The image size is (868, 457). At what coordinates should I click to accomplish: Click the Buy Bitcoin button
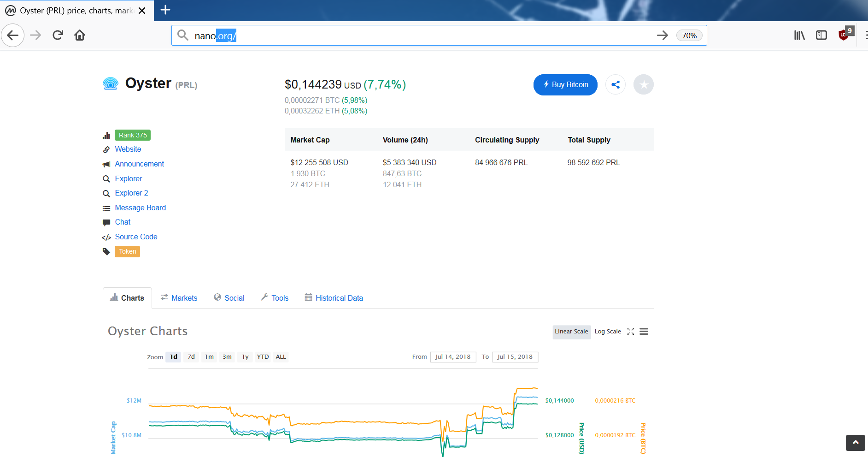pos(565,85)
